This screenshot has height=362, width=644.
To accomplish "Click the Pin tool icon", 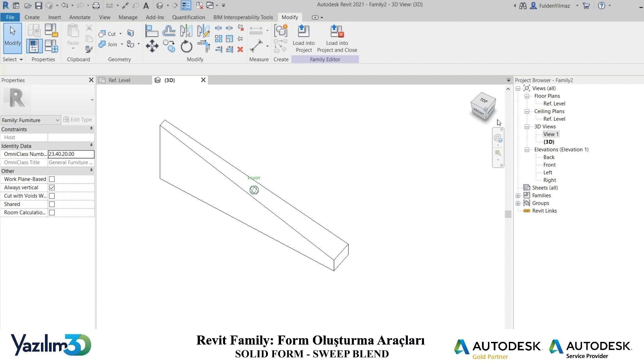I will tap(240, 39).
